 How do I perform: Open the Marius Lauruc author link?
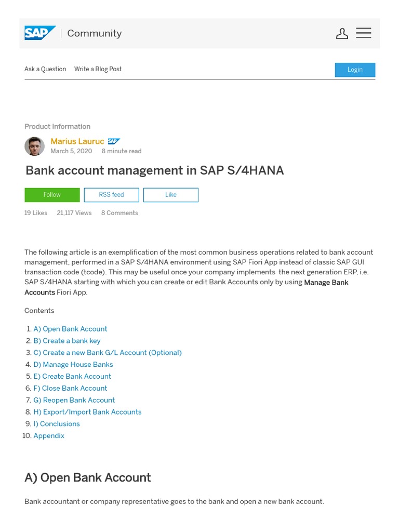coord(77,141)
